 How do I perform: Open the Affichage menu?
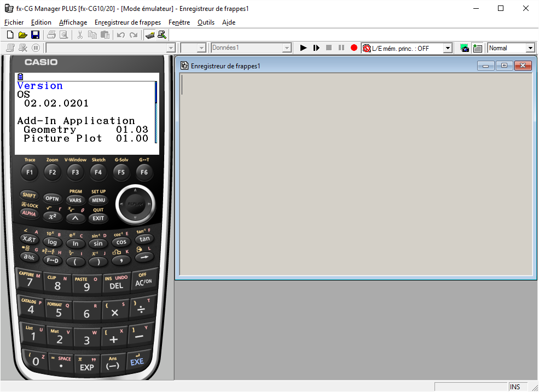tap(73, 22)
